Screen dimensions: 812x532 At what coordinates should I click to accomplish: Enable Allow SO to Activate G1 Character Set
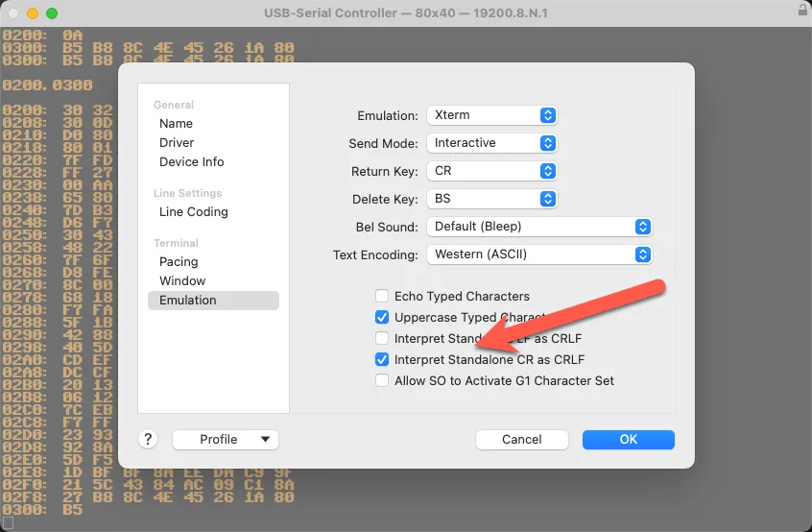(x=382, y=380)
